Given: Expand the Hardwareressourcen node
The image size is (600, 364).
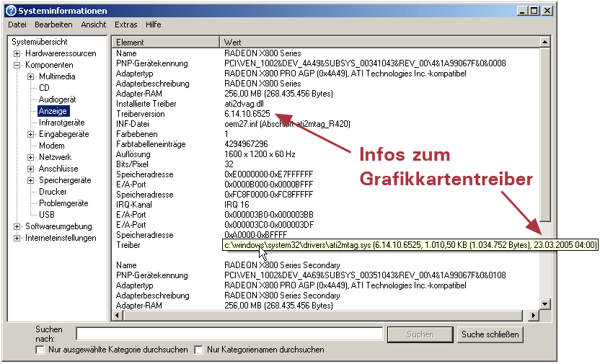Looking at the screenshot, I should (x=17, y=53).
